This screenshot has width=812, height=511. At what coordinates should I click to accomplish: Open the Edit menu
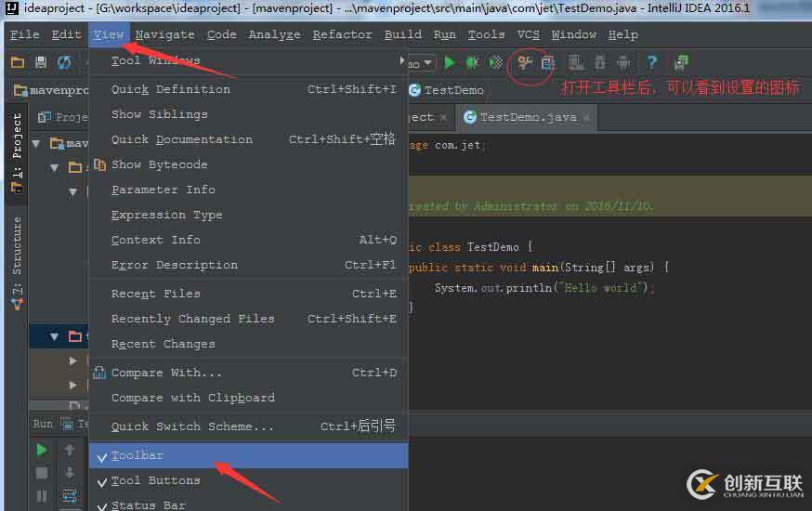(x=66, y=34)
